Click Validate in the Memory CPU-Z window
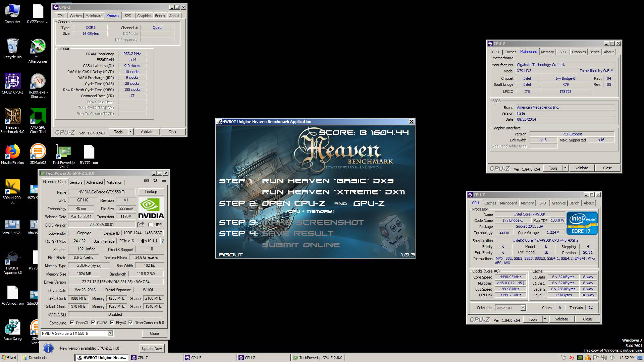 [147, 132]
